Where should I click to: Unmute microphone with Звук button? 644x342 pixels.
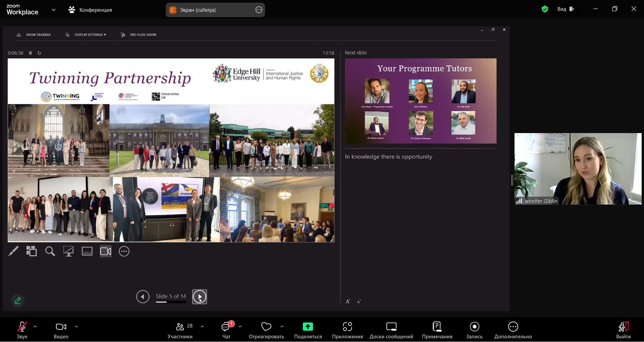(x=22, y=330)
